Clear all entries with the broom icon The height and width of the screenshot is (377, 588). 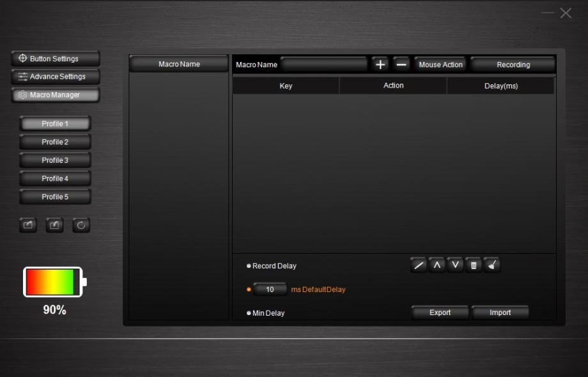coord(492,265)
